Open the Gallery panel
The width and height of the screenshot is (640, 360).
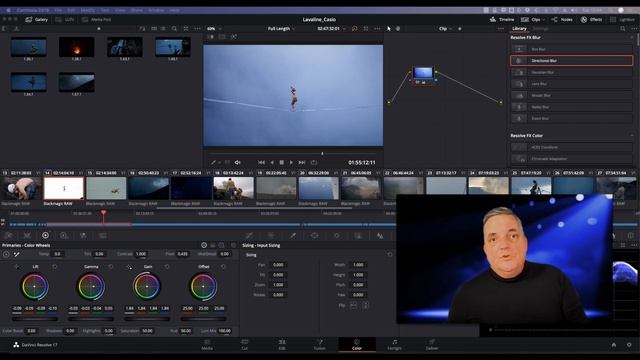click(36, 20)
